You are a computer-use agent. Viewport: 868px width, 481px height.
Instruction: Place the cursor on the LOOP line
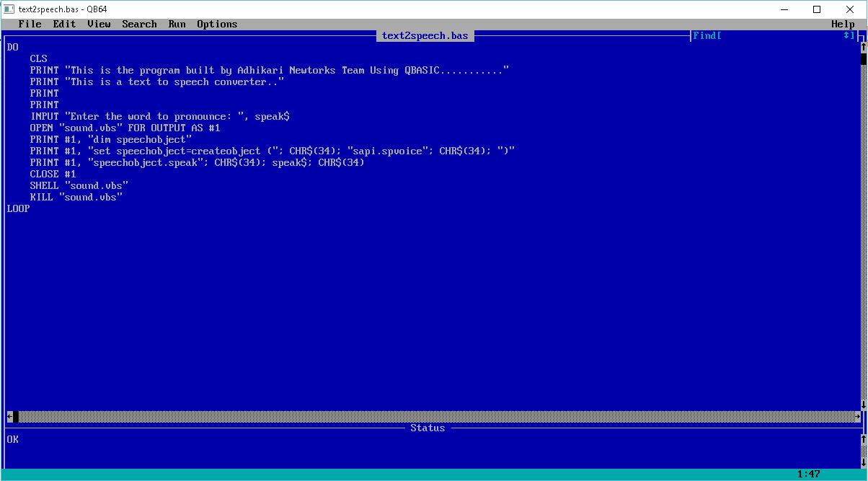[x=19, y=208]
